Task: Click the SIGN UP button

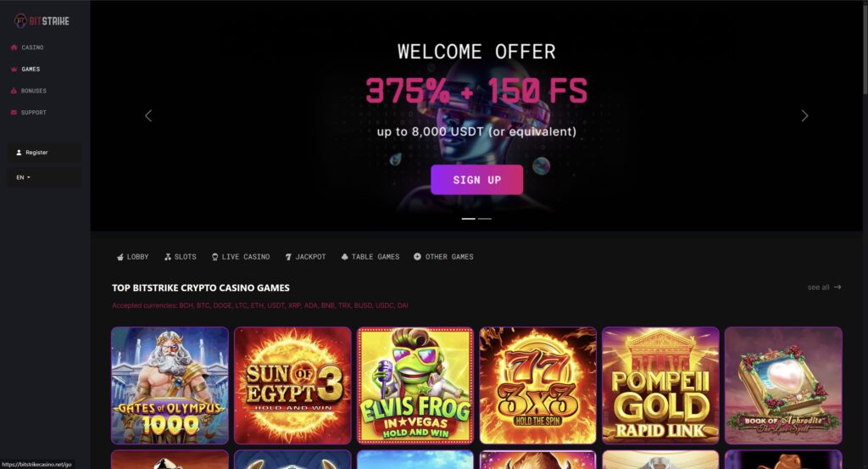Action: coord(476,180)
